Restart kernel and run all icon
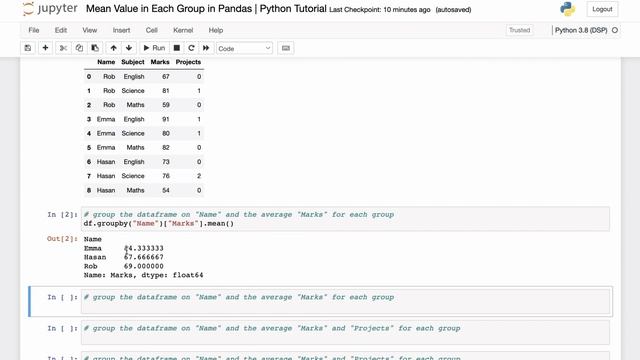This screenshot has width=640, height=360. (206, 48)
